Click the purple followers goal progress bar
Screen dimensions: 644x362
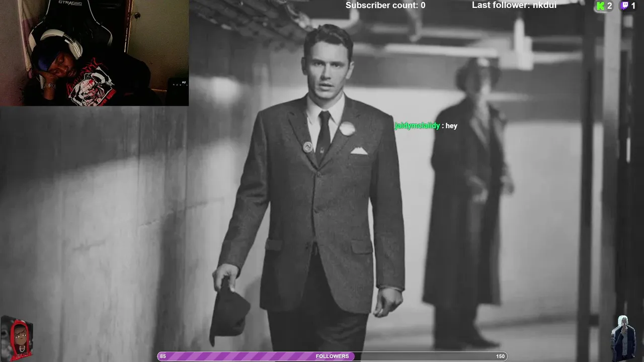tap(332, 356)
